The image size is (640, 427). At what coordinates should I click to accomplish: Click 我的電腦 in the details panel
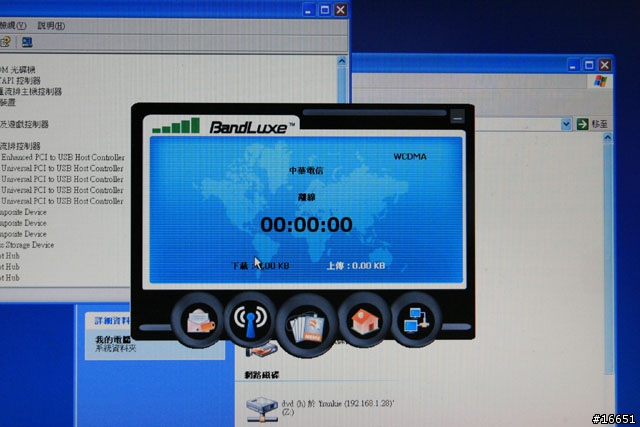[113, 340]
